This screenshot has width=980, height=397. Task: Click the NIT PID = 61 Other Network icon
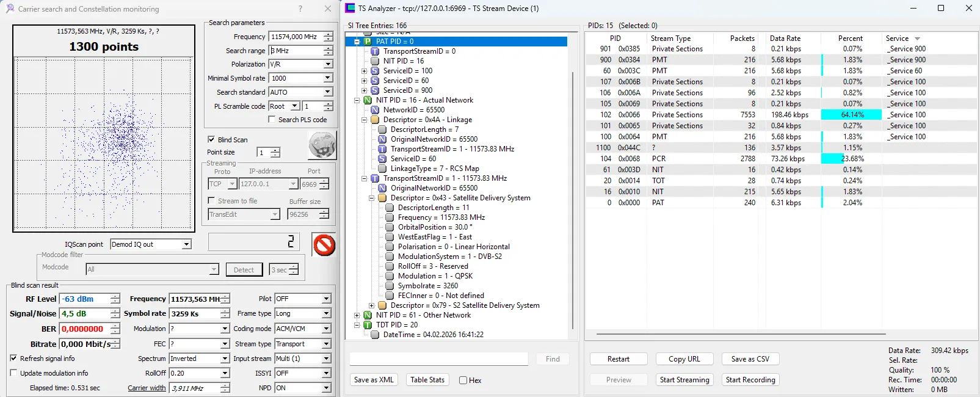click(368, 315)
